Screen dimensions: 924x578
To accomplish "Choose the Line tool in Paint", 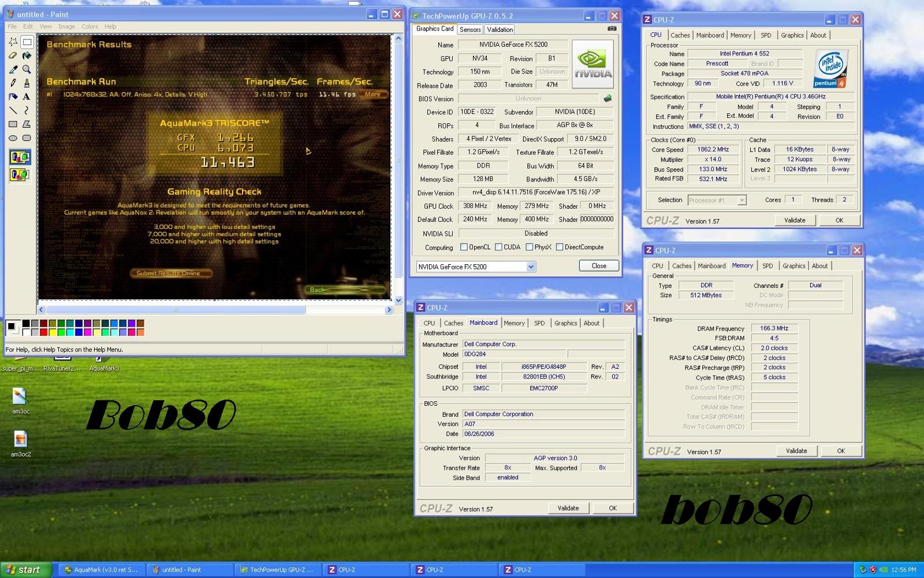I will tap(13, 110).
